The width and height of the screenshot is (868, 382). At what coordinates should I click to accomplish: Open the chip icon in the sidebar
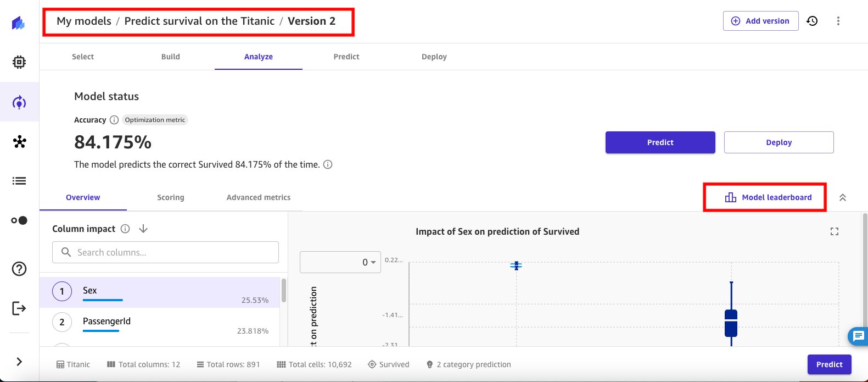click(19, 62)
